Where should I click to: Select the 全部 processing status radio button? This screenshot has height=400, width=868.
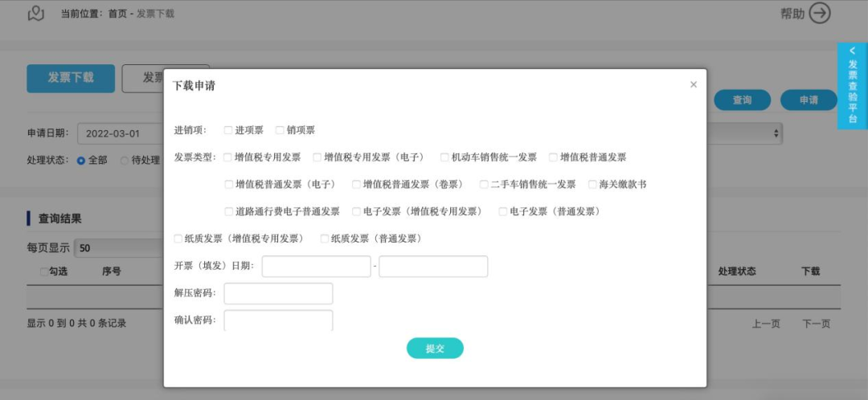[81, 161]
